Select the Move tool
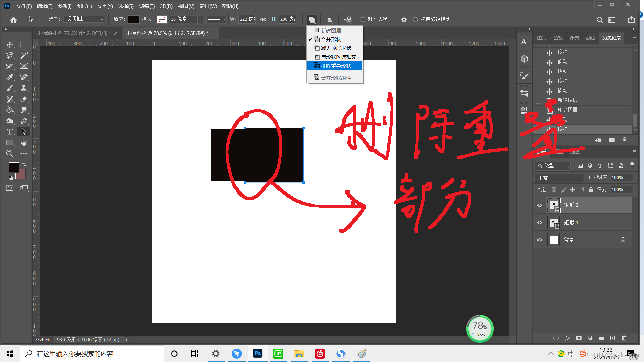Image resolution: width=644 pixels, height=362 pixels. pos(10,45)
